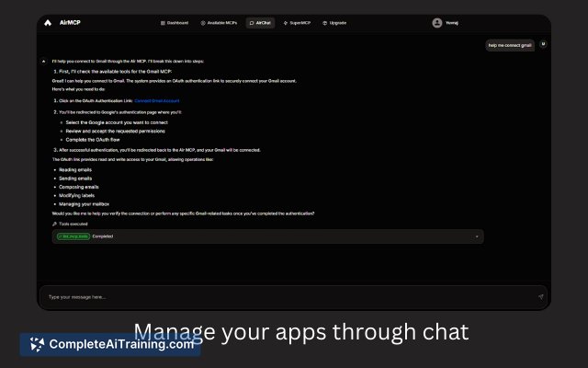This screenshot has height=368, width=588.
Task: Click the Upgrade nav item
Action: (x=334, y=23)
